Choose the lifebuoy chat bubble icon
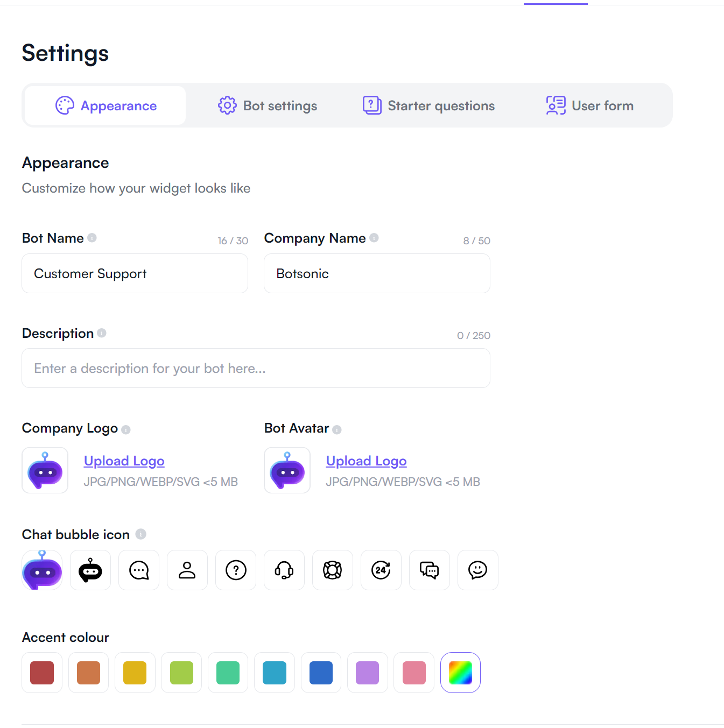Screen dimensions: 724x728 point(333,570)
